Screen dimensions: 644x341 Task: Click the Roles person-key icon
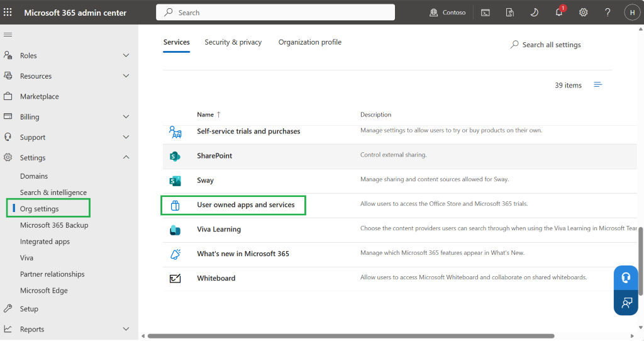(8, 55)
